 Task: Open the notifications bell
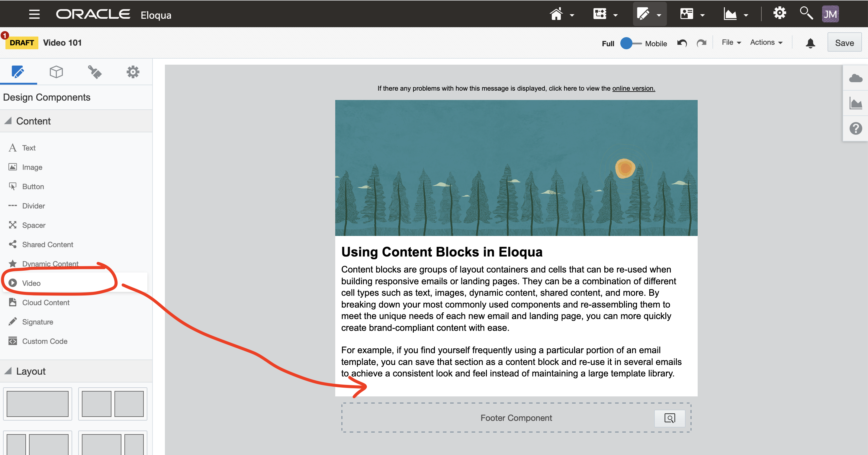(x=810, y=43)
